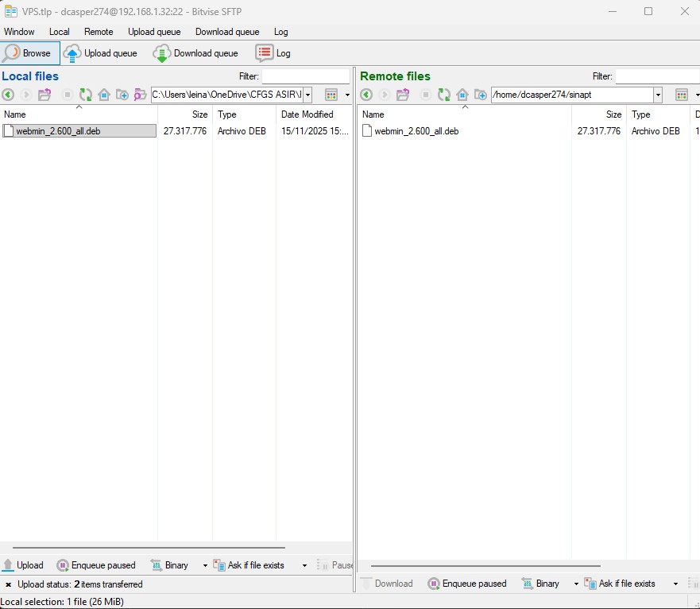The width and height of the screenshot is (700, 609).
Task: Open remote path history dropdown
Action: pyautogui.click(x=658, y=95)
